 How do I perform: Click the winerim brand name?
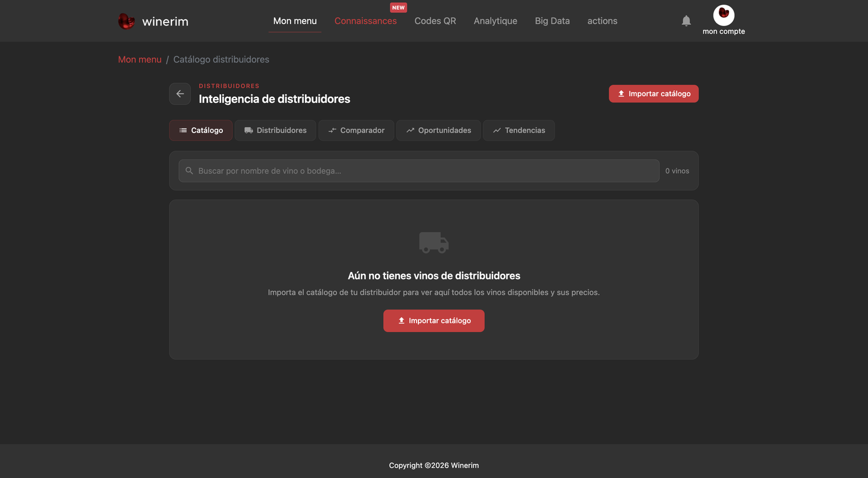(165, 21)
